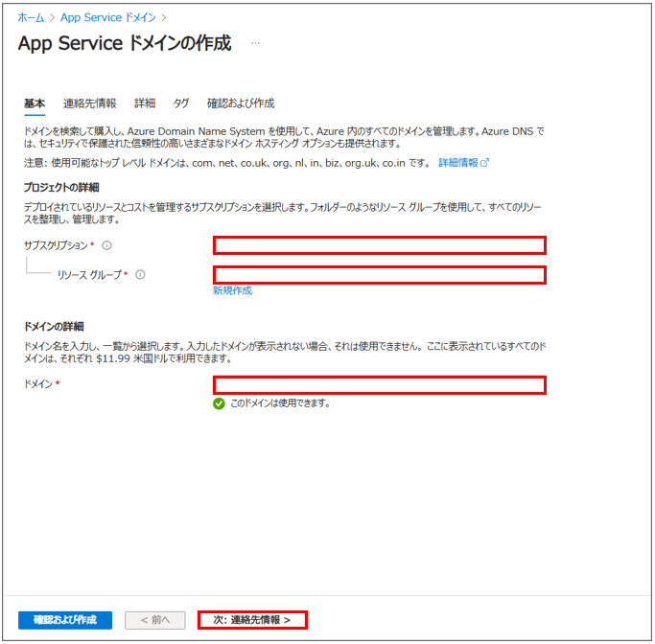655x644 pixels.
Task: Open the ellipsis menu beside the page title
Action: (x=255, y=43)
